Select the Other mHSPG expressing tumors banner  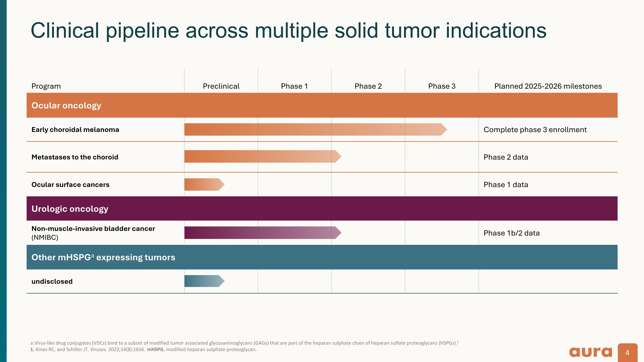103,257
